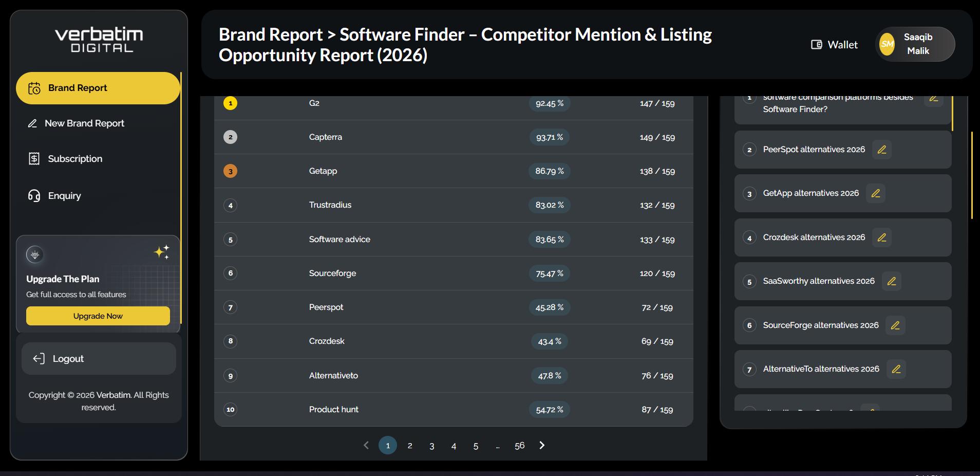Open the Brand Report menu item
Image resolution: width=980 pixels, height=476 pixels.
[98, 88]
